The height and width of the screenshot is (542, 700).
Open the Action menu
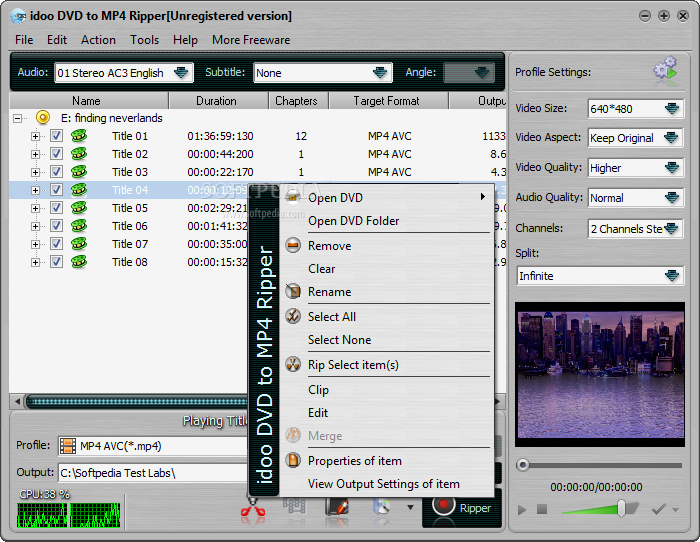click(98, 40)
